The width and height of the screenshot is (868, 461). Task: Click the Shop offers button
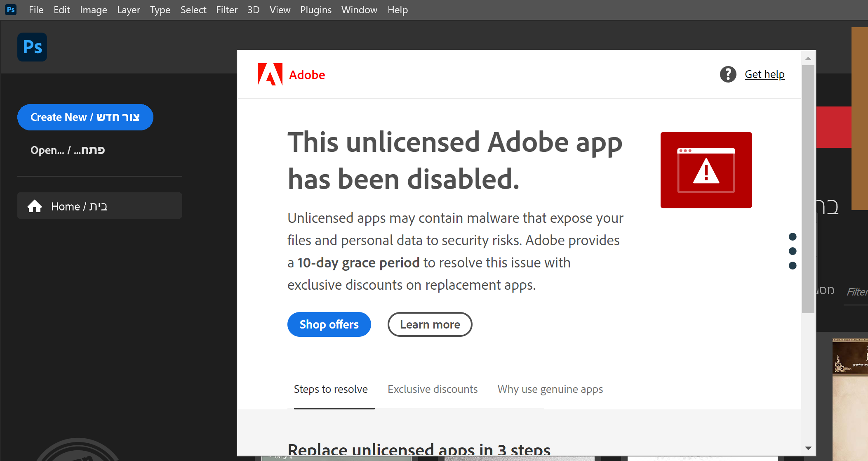pos(329,324)
